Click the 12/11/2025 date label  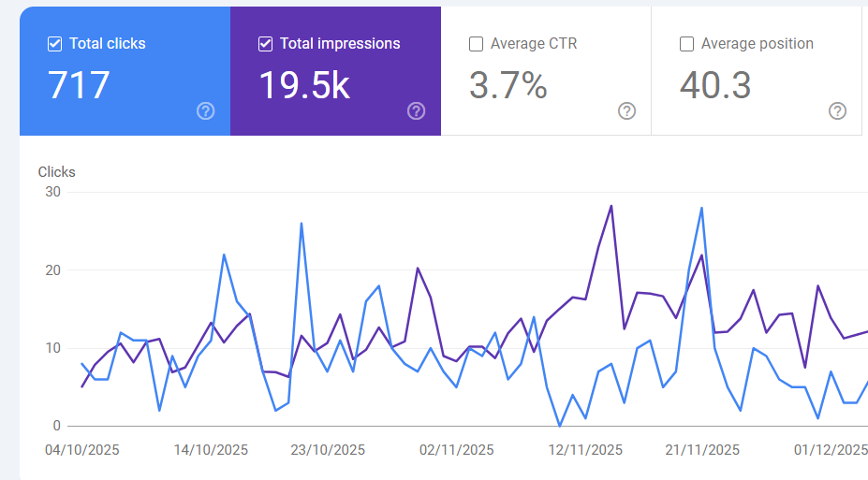pos(585,450)
